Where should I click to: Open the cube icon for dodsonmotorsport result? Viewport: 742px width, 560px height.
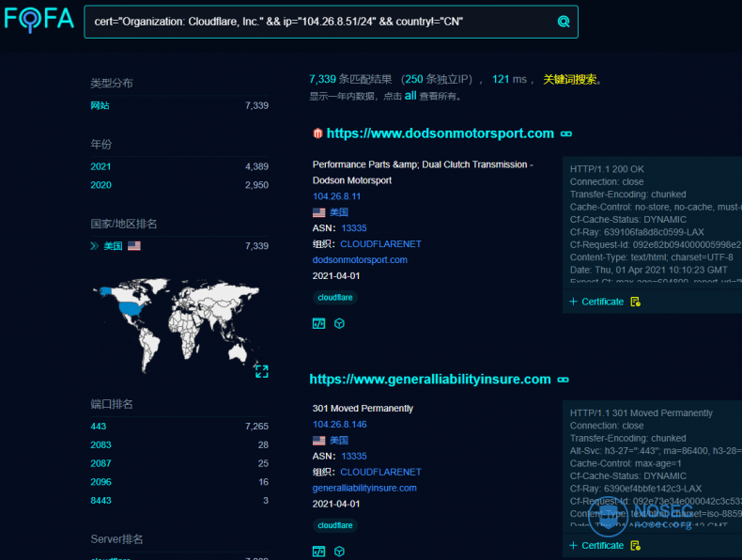[x=339, y=324]
